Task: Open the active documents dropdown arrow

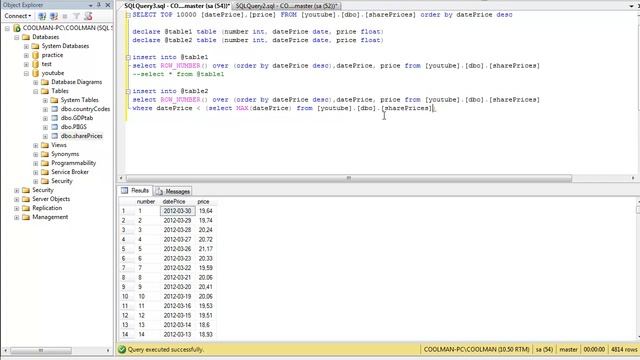Action: [631, 6]
